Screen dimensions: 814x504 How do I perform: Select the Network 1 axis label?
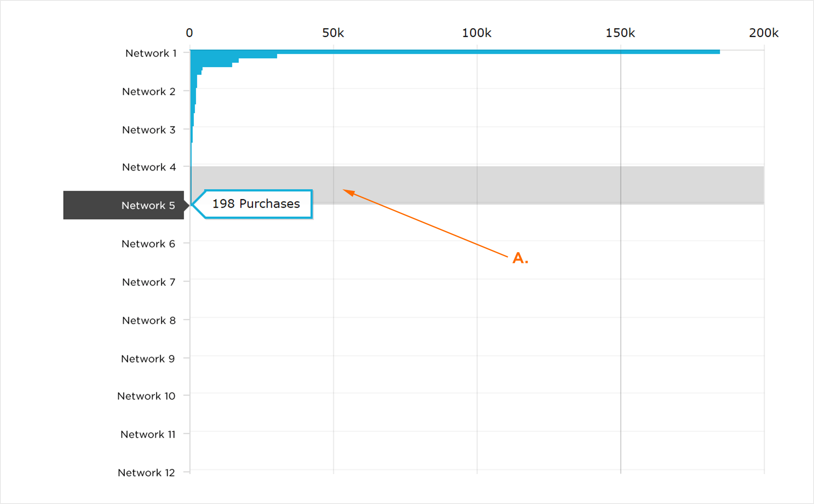(151, 53)
